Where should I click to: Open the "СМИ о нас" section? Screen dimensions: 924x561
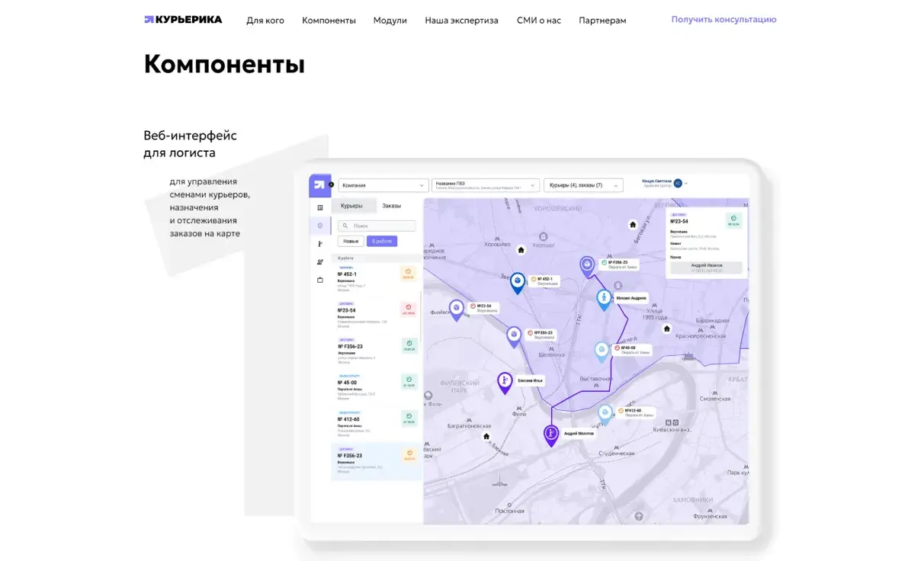tap(538, 21)
